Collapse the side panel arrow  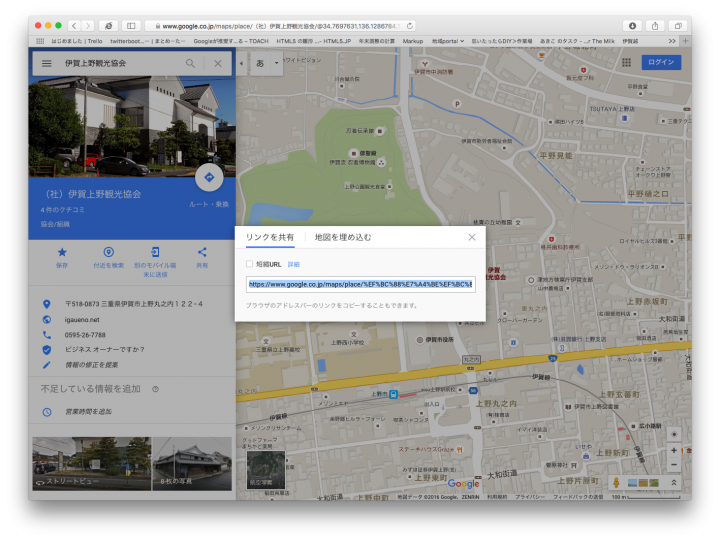click(x=241, y=63)
